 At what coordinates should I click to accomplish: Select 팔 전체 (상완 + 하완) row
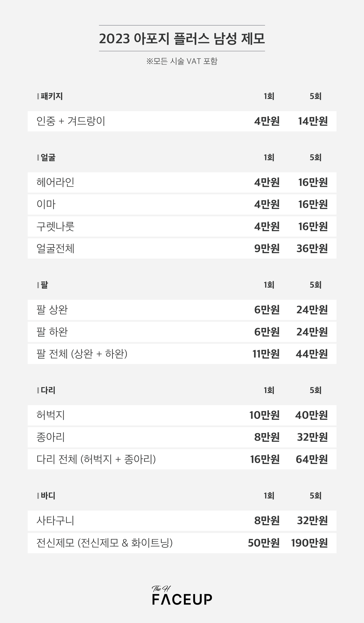pos(182,354)
